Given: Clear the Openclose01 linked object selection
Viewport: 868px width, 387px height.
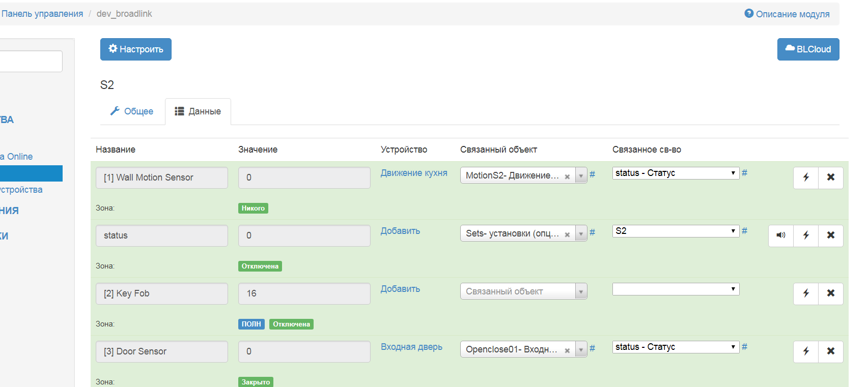Looking at the screenshot, I should [567, 351].
